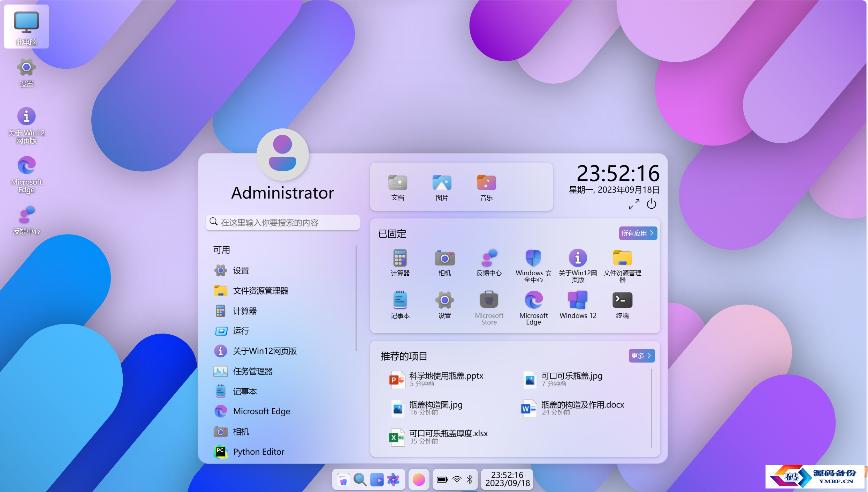Open pinned 文件资源管理器
868x492 pixels.
tap(622, 266)
